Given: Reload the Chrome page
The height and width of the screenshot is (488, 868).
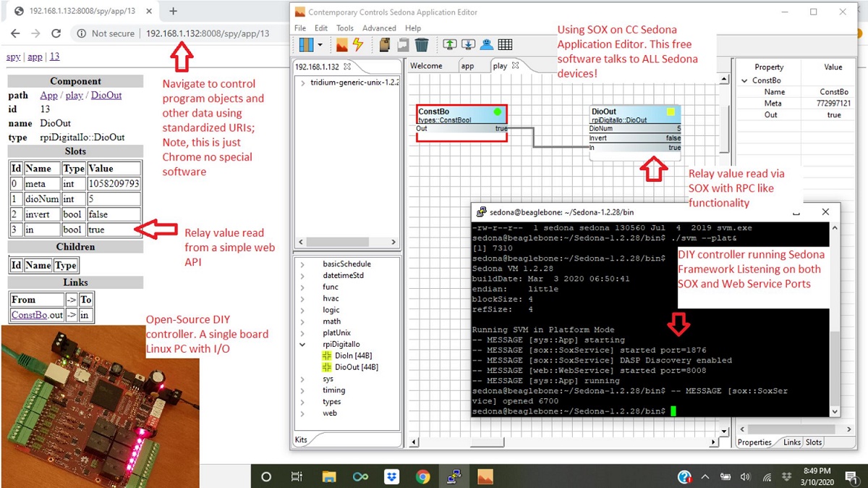Looking at the screenshot, I should pos(56,33).
